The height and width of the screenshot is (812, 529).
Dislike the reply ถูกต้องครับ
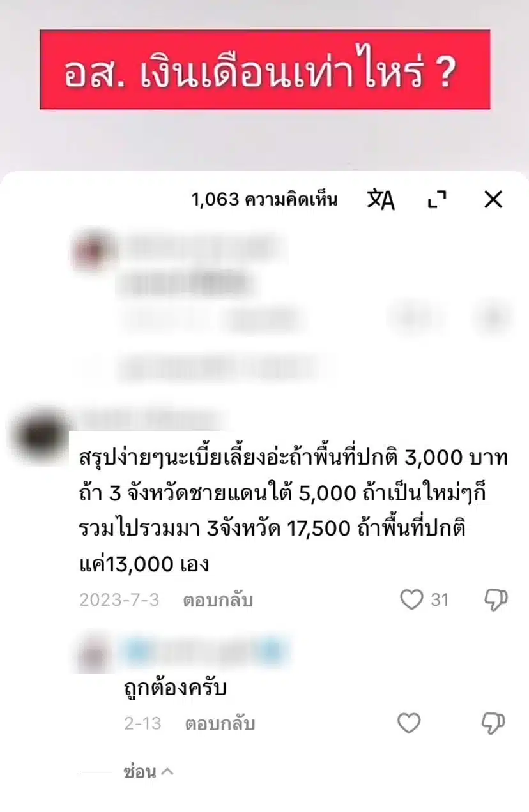tap(493, 724)
